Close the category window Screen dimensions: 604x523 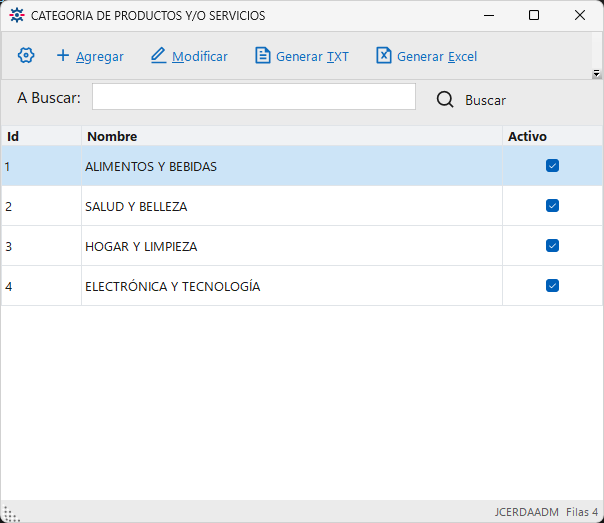(580, 15)
